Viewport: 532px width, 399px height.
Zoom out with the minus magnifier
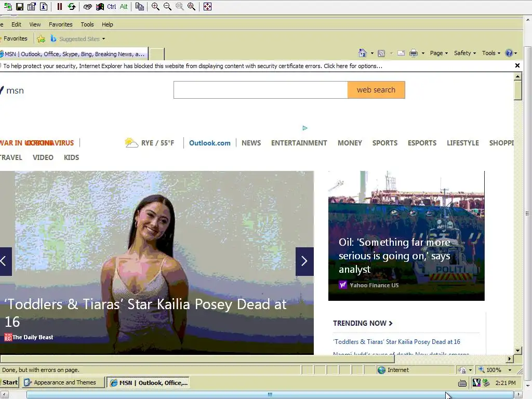(x=167, y=6)
